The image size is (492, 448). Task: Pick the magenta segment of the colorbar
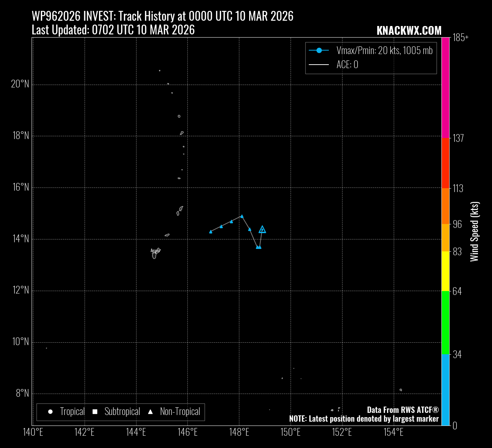tap(445, 88)
